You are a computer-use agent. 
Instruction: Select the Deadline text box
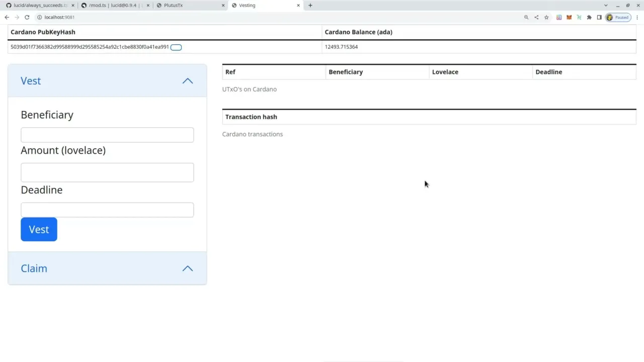click(107, 210)
